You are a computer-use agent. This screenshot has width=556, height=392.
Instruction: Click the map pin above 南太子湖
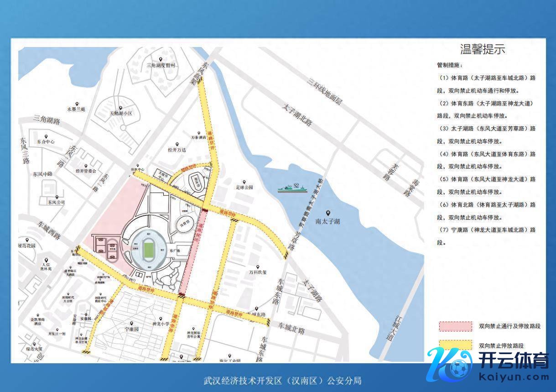pyautogui.click(x=328, y=213)
